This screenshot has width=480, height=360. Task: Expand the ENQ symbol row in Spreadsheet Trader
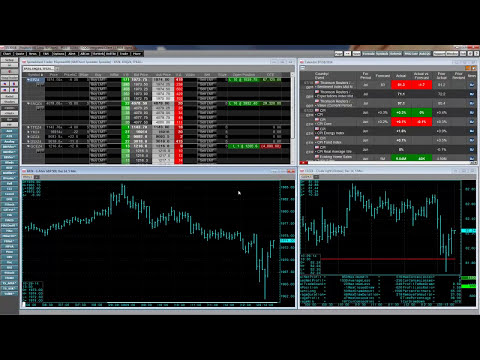coord(28,104)
